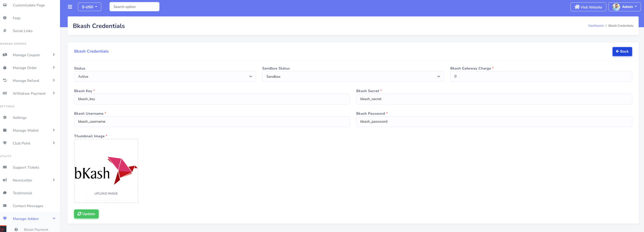This screenshot has width=644, height=232.
Task: Click the Social Links hash icon
Action: coord(5,31)
